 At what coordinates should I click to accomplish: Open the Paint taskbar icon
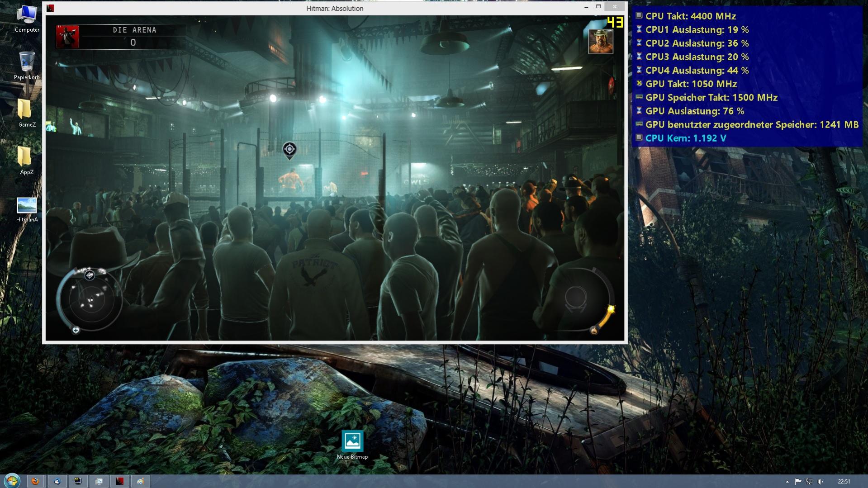click(141, 481)
